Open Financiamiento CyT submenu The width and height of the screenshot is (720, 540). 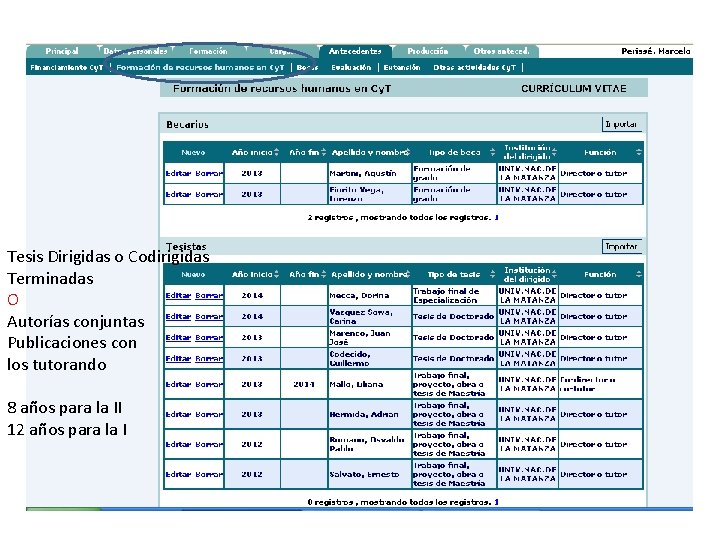click(x=67, y=68)
